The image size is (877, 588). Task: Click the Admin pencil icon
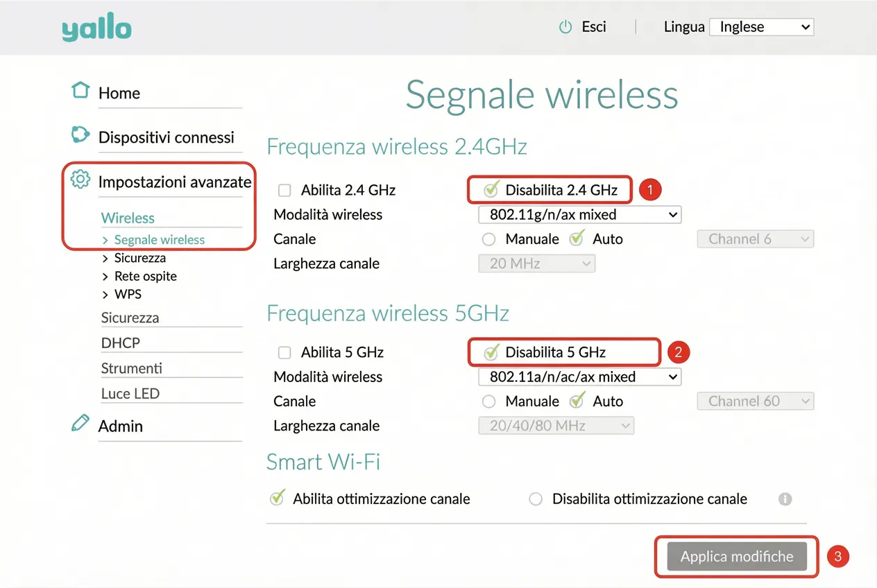[80, 423]
